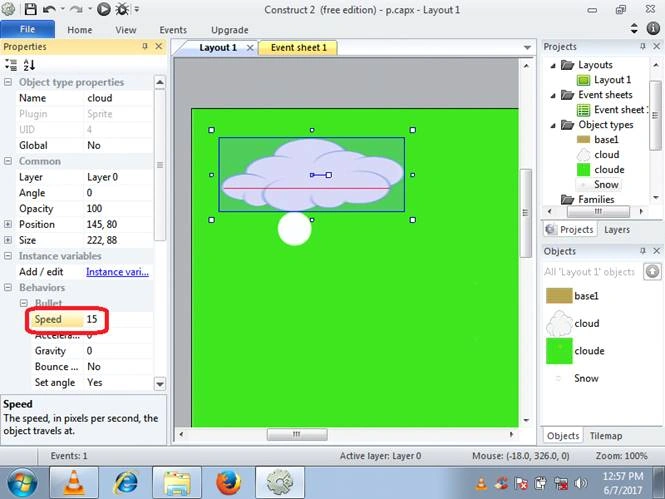Click the Redo arrow icon
Image resolution: width=665 pixels, height=499 pixels.
[75, 9]
